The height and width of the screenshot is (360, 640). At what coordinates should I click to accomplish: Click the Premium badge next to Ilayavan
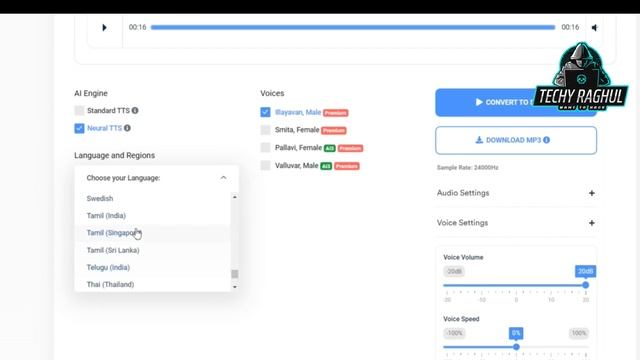point(336,113)
